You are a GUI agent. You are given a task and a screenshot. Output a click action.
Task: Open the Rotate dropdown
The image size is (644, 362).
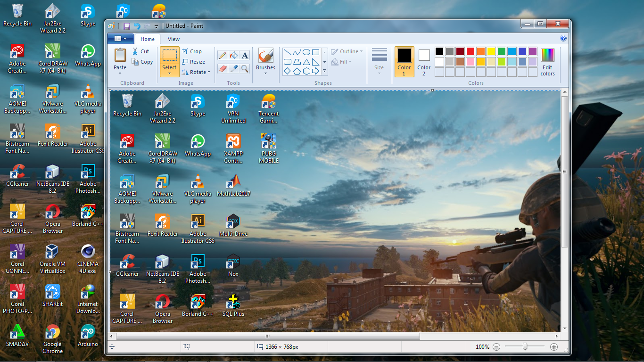(196, 72)
